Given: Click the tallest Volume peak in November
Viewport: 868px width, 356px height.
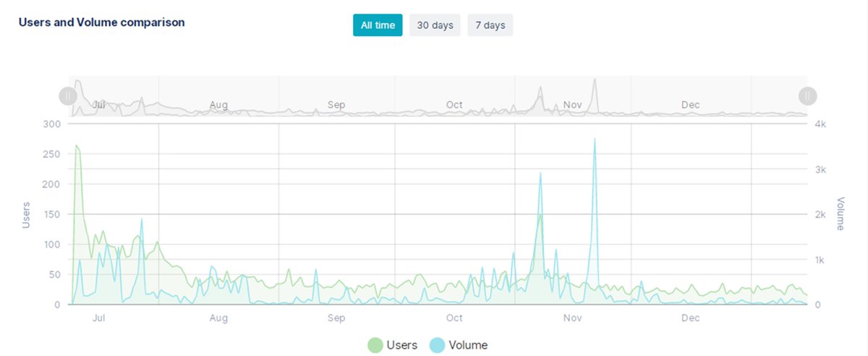Looking at the screenshot, I should pos(595,139).
